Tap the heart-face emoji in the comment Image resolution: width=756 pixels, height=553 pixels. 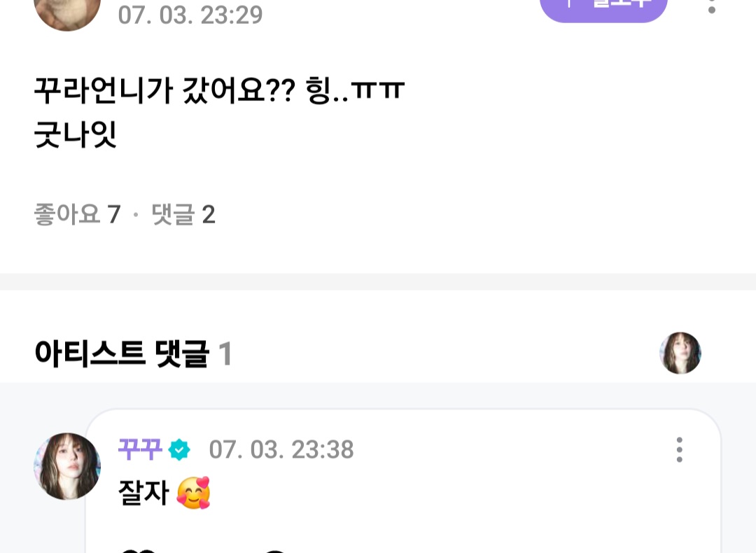pos(194,493)
